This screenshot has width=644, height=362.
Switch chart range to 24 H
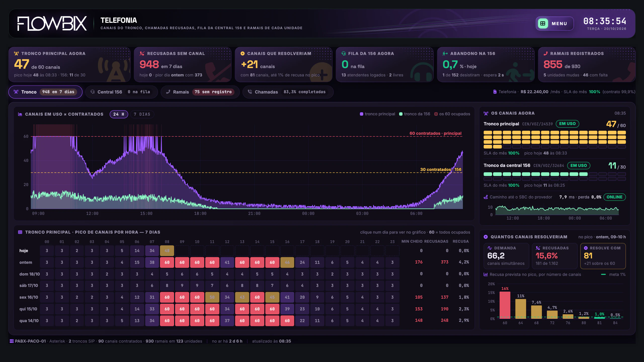click(119, 114)
